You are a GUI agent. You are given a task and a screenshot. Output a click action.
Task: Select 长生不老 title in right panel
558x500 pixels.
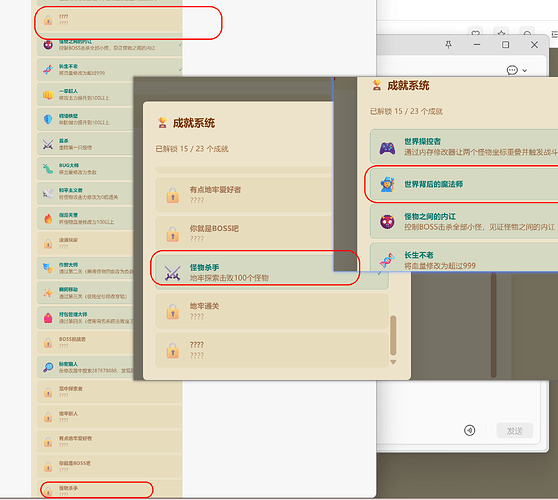419,255
